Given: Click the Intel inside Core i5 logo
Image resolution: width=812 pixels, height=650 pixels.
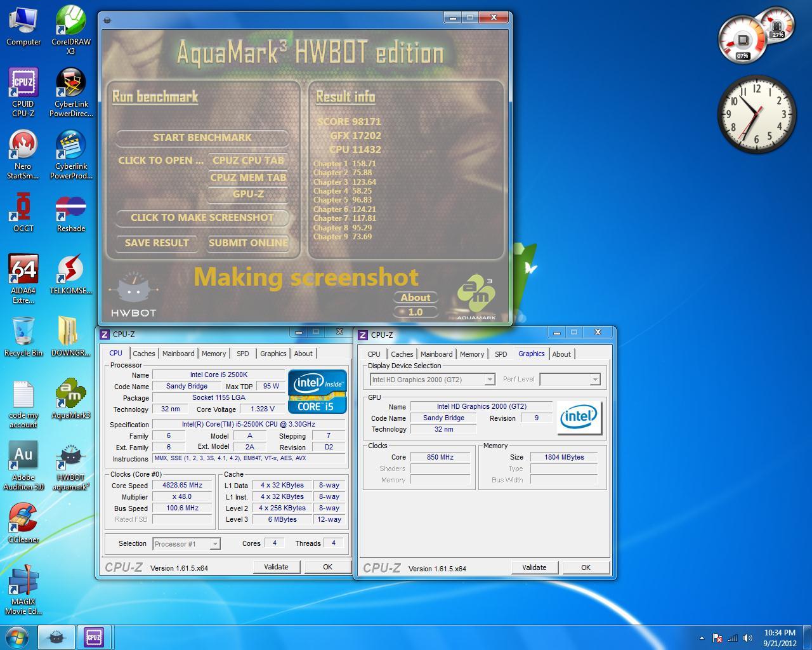Looking at the screenshot, I should point(317,392).
